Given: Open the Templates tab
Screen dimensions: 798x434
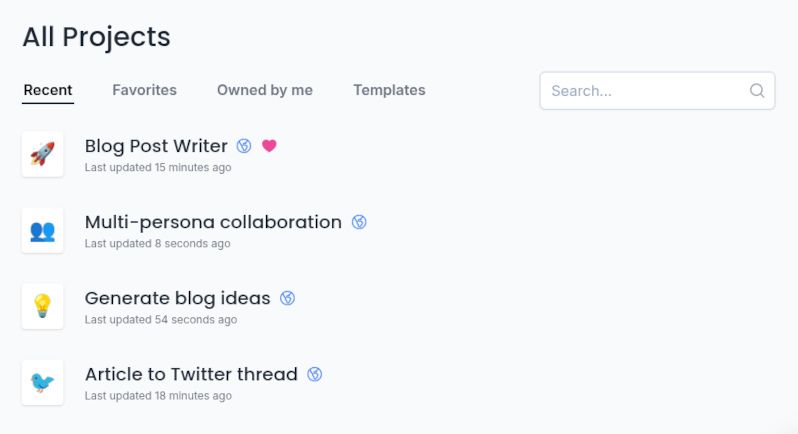Looking at the screenshot, I should point(389,90).
